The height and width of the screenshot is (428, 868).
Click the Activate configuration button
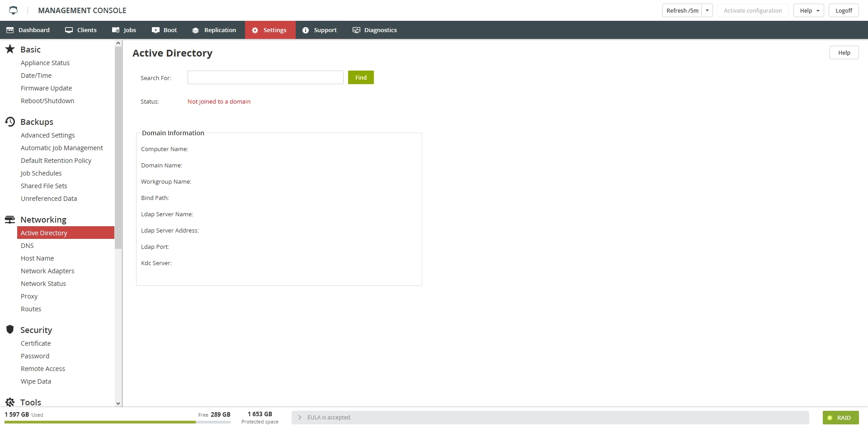[753, 10]
